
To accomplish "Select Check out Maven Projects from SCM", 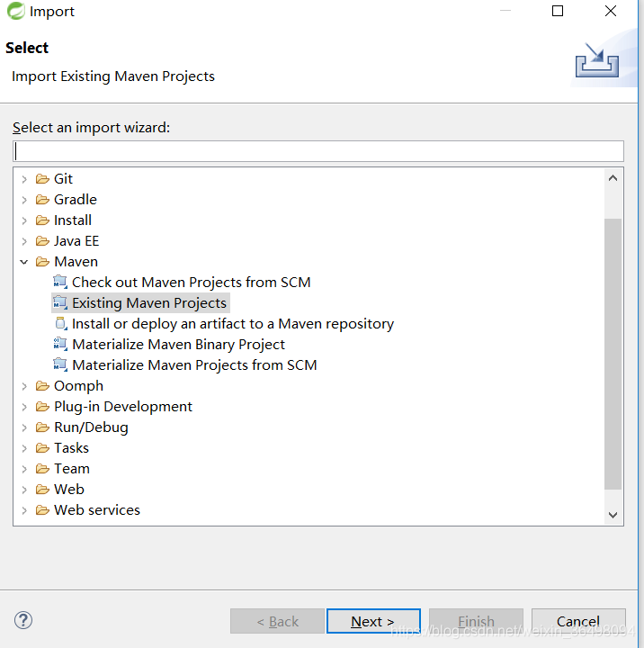I will [192, 283].
